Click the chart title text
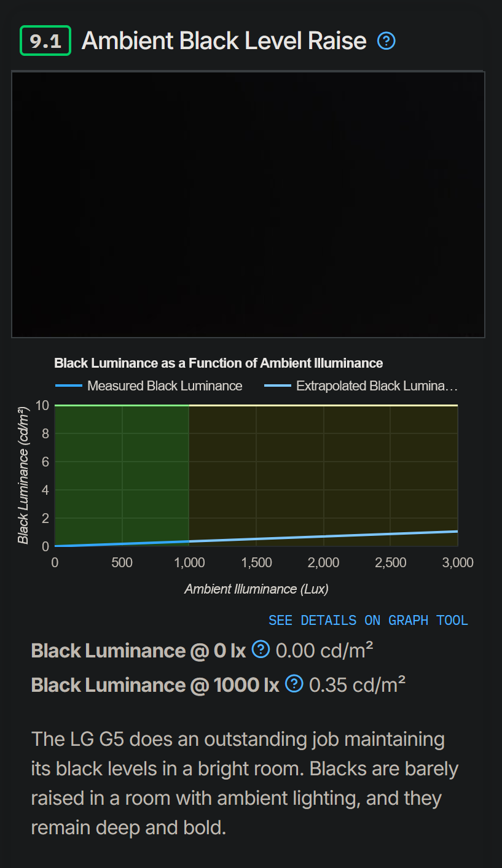 tap(219, 363)
